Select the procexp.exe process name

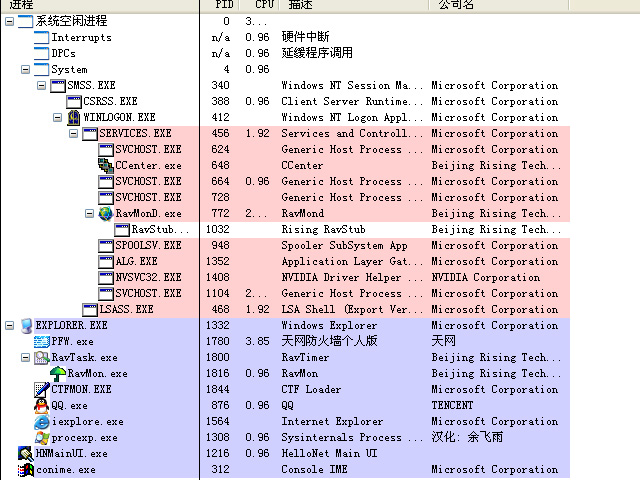coord(84,438)
